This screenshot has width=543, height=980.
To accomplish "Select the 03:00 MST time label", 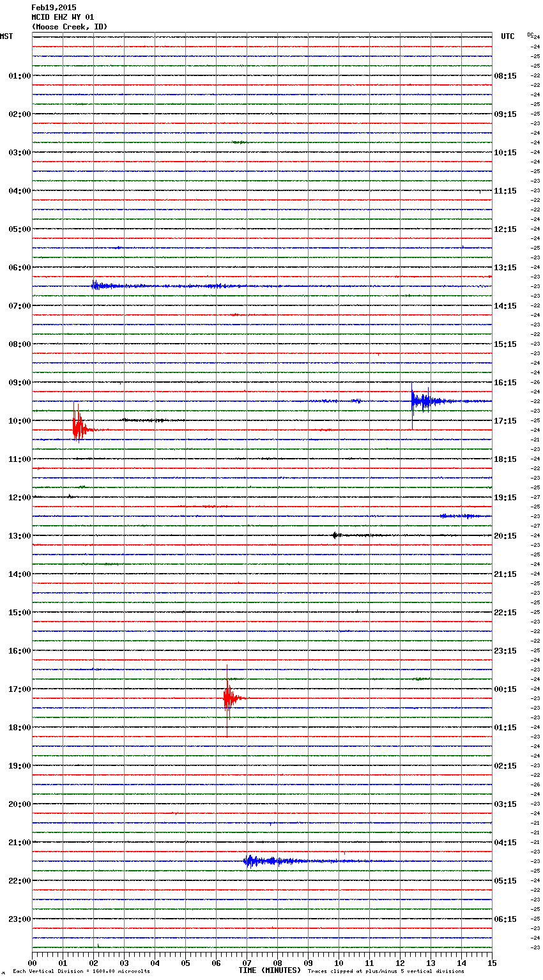I will coord(19,153).
